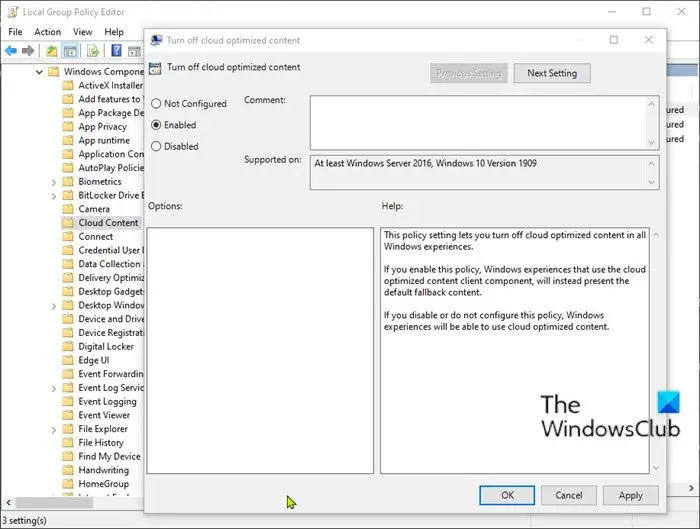Click the Handwriting folder icon
This screenshot has width=700, height=529.
68,470
